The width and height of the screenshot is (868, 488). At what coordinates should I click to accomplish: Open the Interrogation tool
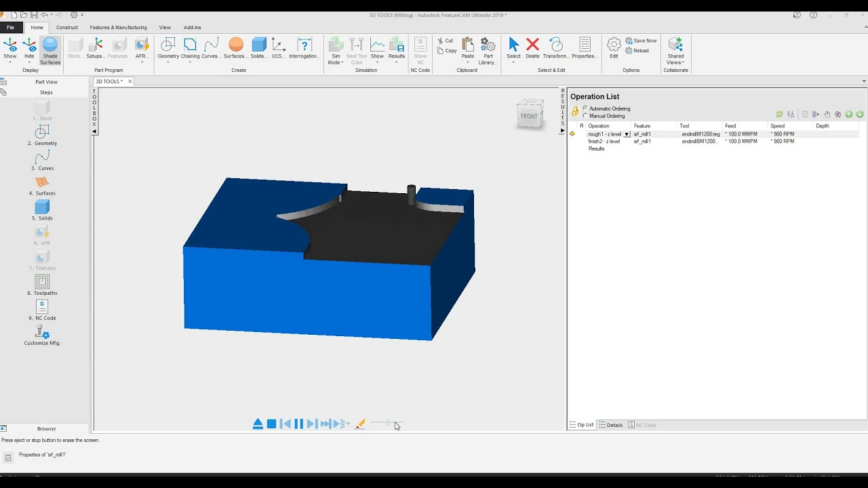coord(304,48)
